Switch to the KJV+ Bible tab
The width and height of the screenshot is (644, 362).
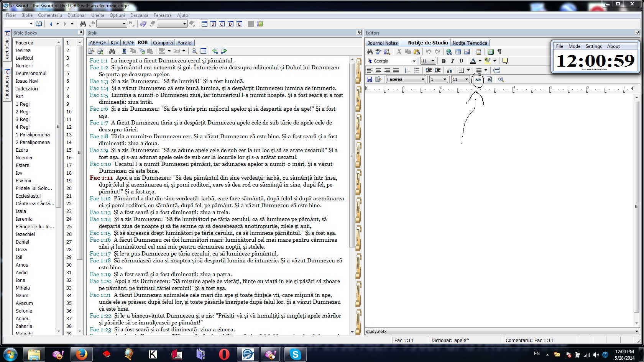[128, 43]
